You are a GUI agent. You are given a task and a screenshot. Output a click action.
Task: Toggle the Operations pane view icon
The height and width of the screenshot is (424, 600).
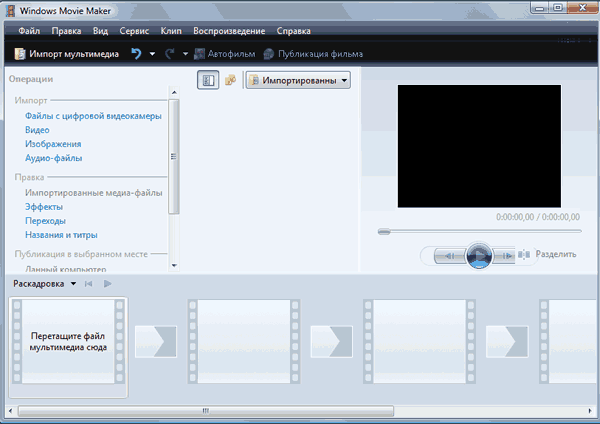208,80
